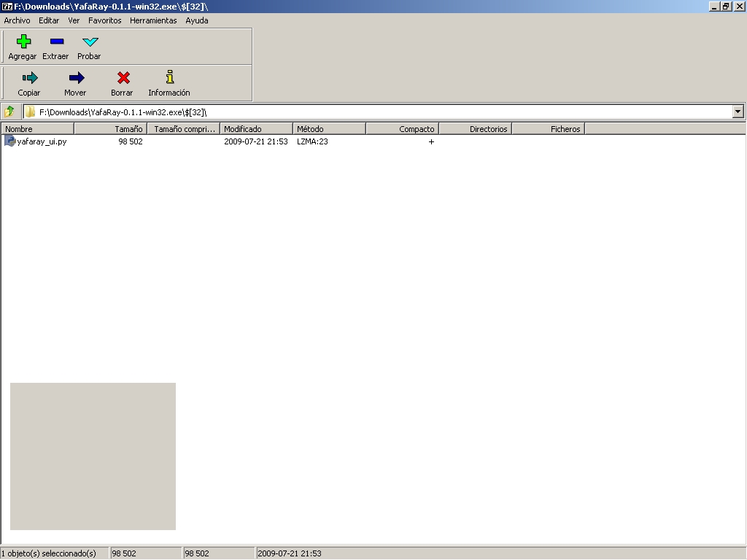Sort by Tamaño comprimido column header
The image size is (747, 560).
tap(183, 129)
